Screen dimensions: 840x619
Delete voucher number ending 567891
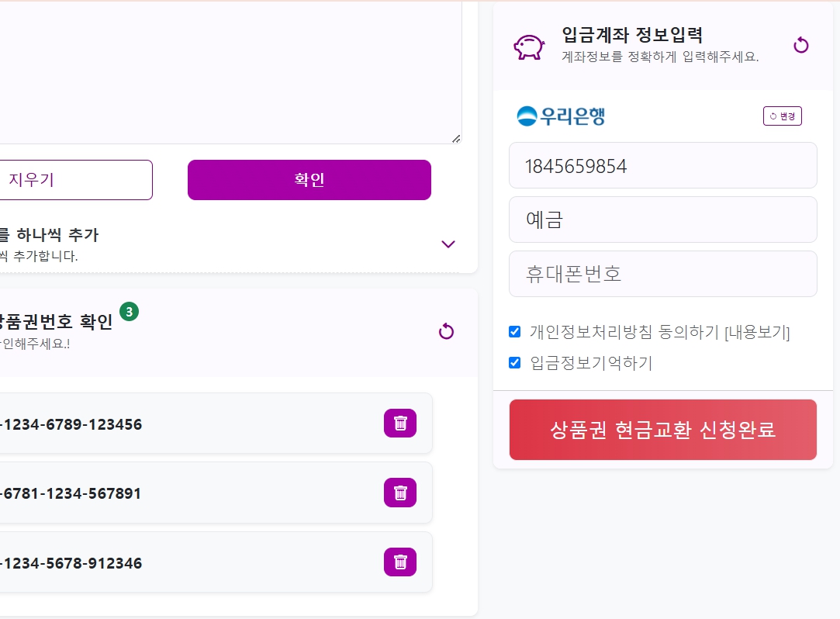click(399, 493)
